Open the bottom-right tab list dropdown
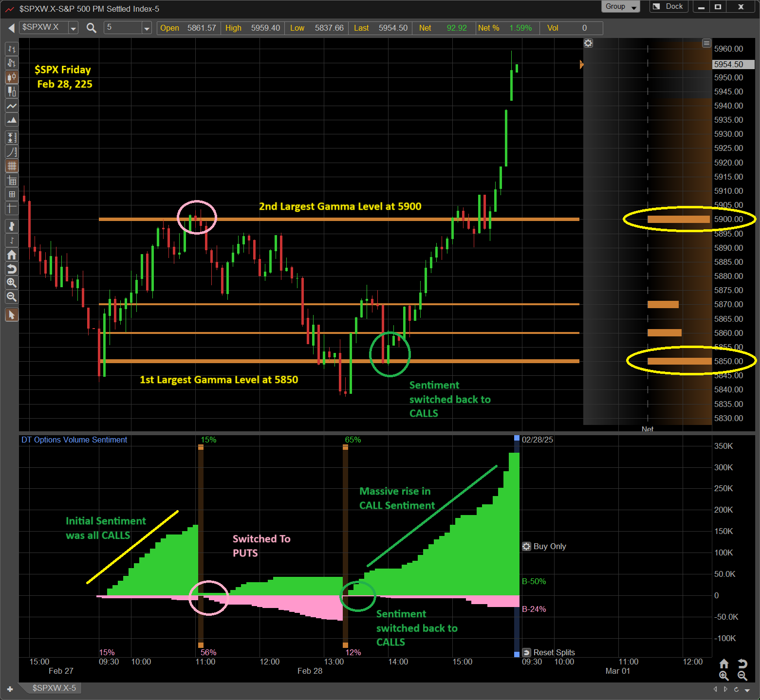 tap(747, 690)
